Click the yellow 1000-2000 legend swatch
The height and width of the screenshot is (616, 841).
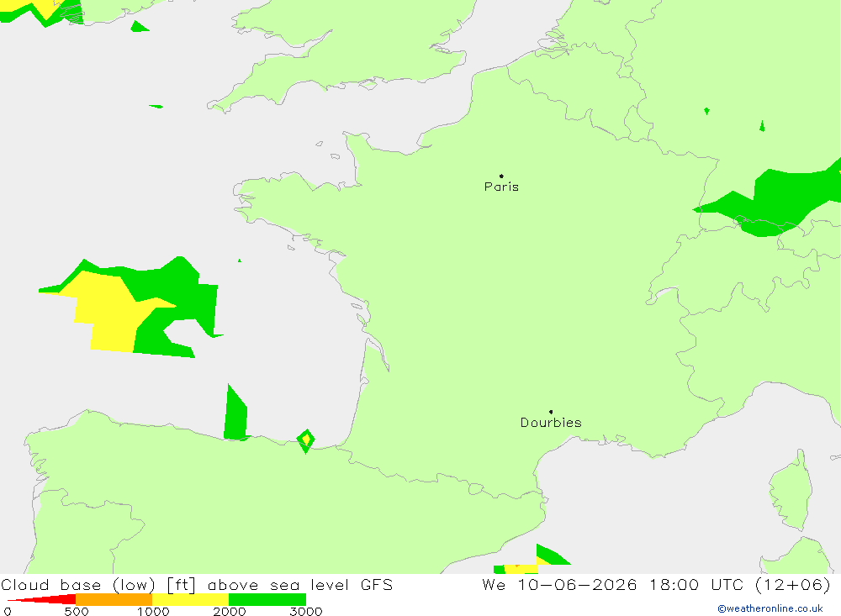point(190,599)
